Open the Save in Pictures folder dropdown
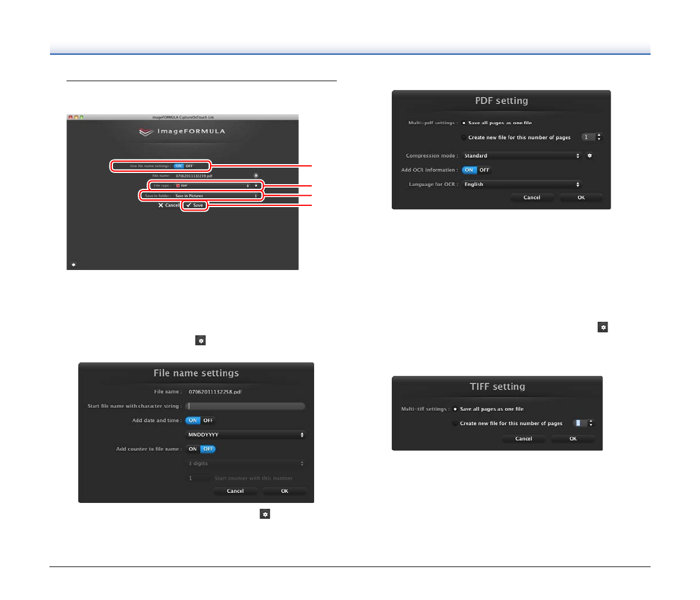Viewport: 700px width, 600px height. click(x=216, y=196)
